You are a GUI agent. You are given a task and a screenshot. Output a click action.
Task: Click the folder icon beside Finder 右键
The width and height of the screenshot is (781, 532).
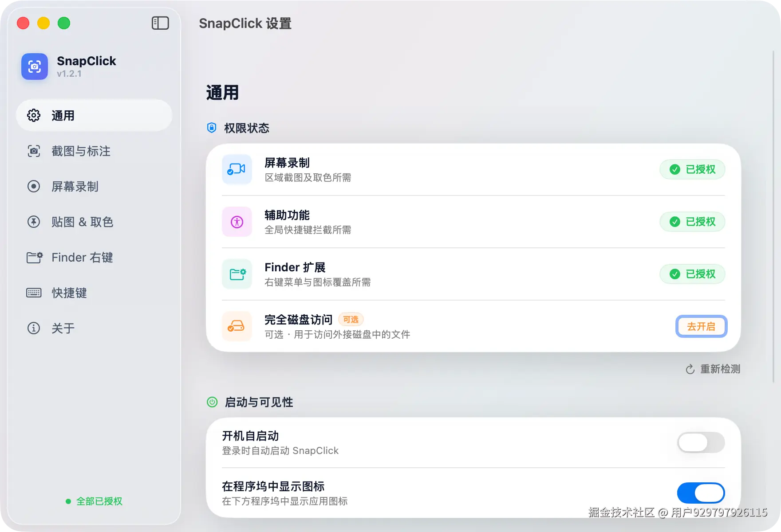coord(35,257)
